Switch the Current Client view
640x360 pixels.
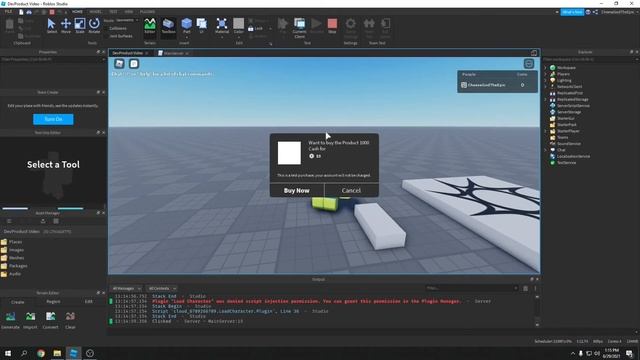(x=299, y=28)
